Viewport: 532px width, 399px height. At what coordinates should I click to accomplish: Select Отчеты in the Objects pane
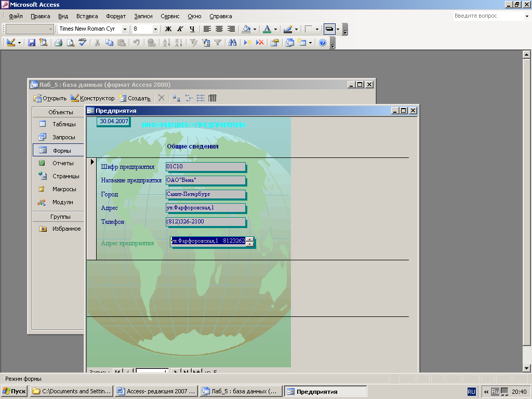coord(58,163)
